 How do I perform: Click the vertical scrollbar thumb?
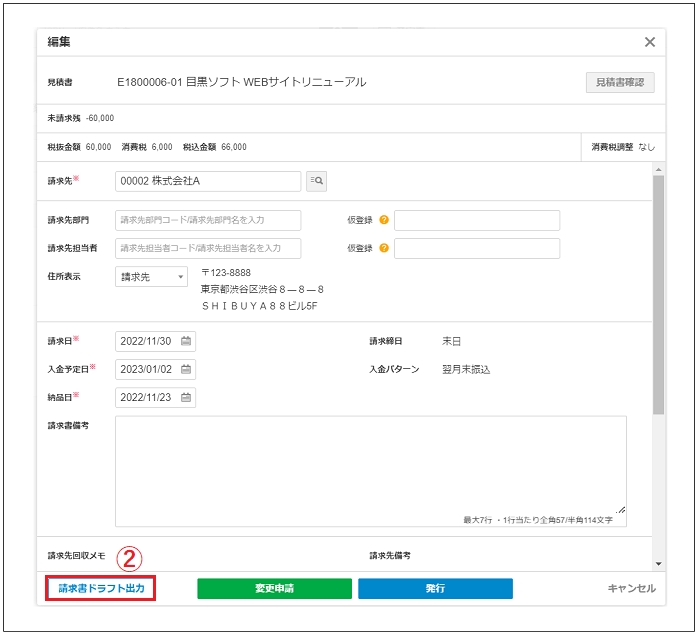pos(658,295)
